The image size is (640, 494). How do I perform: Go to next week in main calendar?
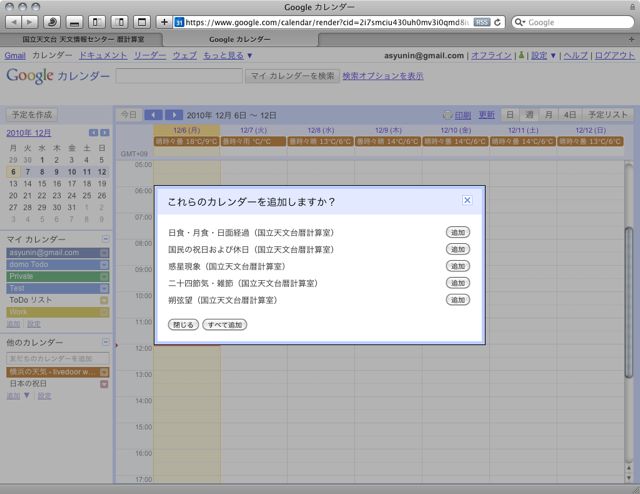[x=173, y=115]
